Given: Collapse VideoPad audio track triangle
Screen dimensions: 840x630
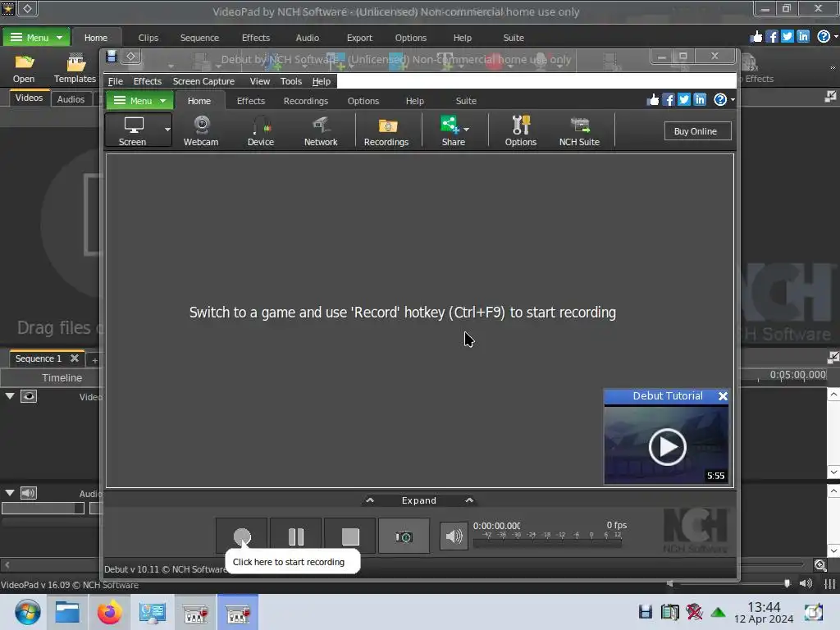Looking at the screenshot, I should [x=10, y=492].
